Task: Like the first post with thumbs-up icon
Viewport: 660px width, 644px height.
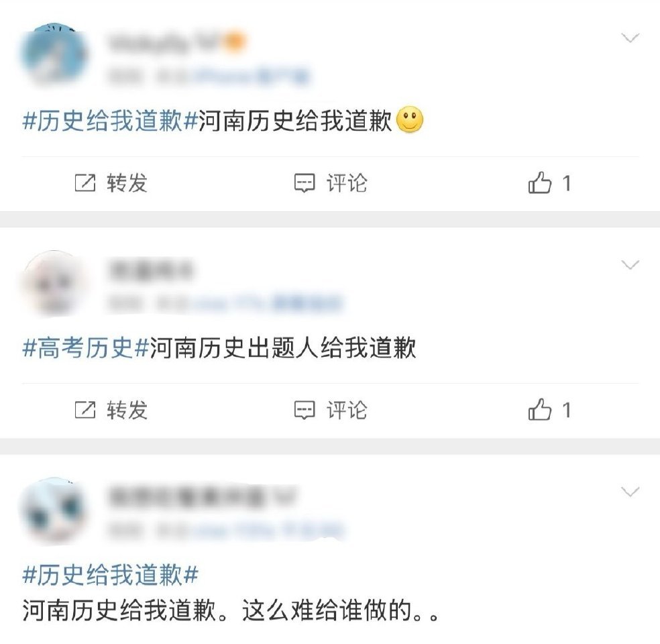Action: [540, 182]
